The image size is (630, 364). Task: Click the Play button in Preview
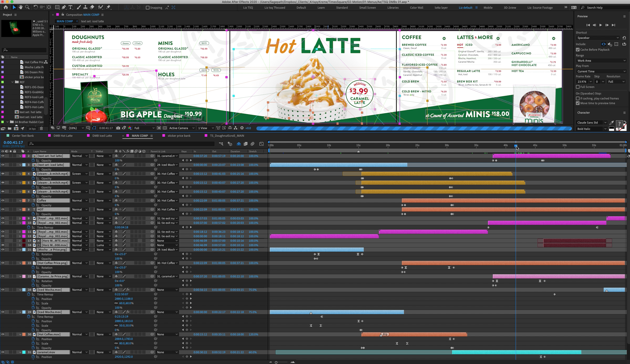point(601,25)
